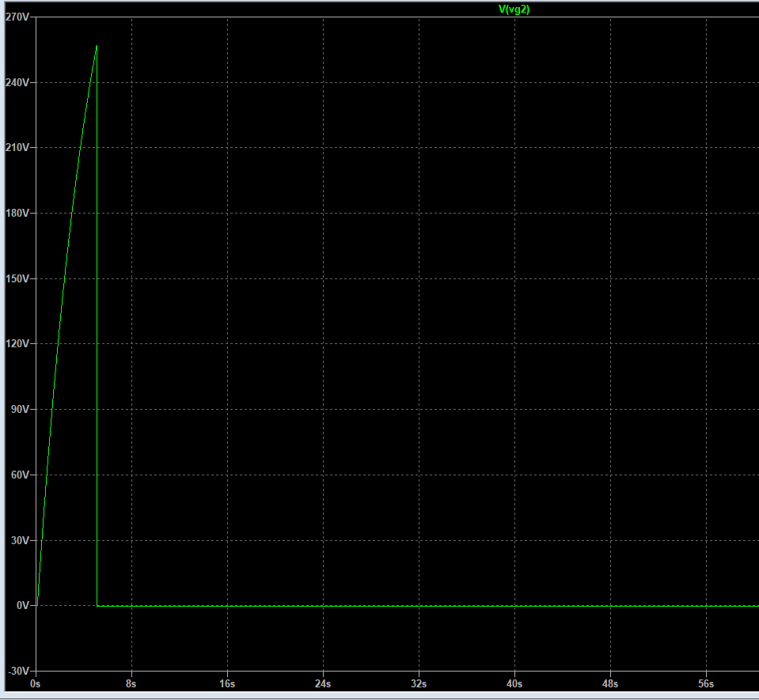Click the 120V vertical axis label

17,344
